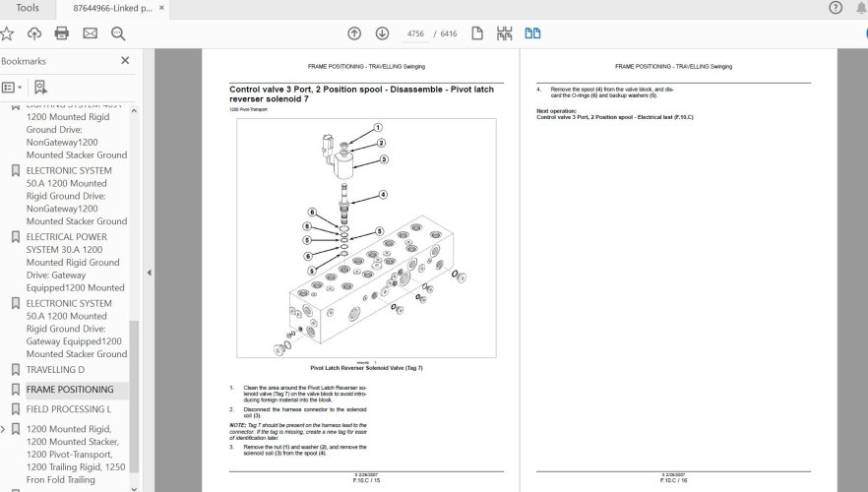Expand the 1200 Mounted Rigid bookmark

pyautogui.click(x=4, y=429)
